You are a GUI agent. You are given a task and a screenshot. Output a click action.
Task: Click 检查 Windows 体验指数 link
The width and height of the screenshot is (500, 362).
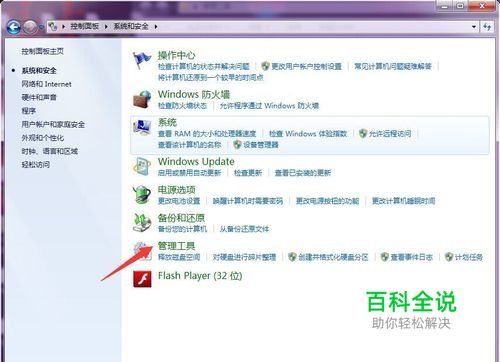308,134
